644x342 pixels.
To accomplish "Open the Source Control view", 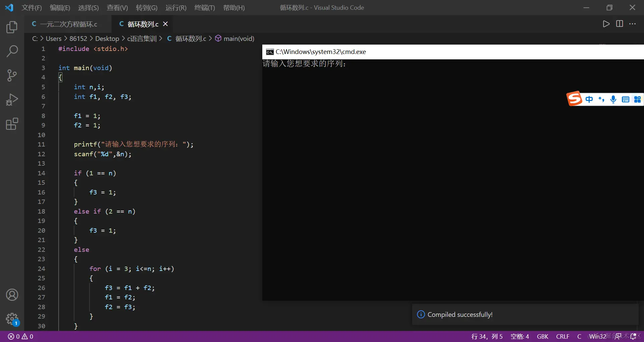I will pyautogui.click(x=12, y=75).
